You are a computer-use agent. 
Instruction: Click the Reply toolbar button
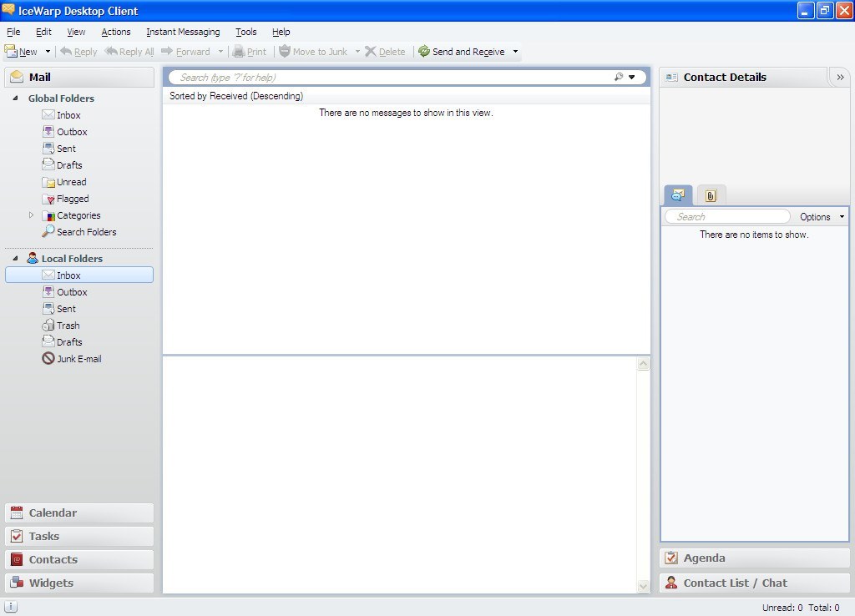coord(78,52)
